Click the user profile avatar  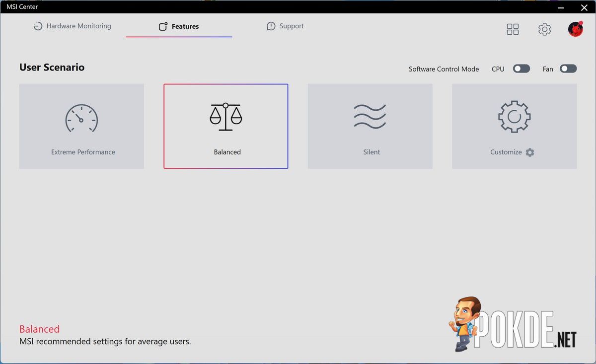coord(576,29)
